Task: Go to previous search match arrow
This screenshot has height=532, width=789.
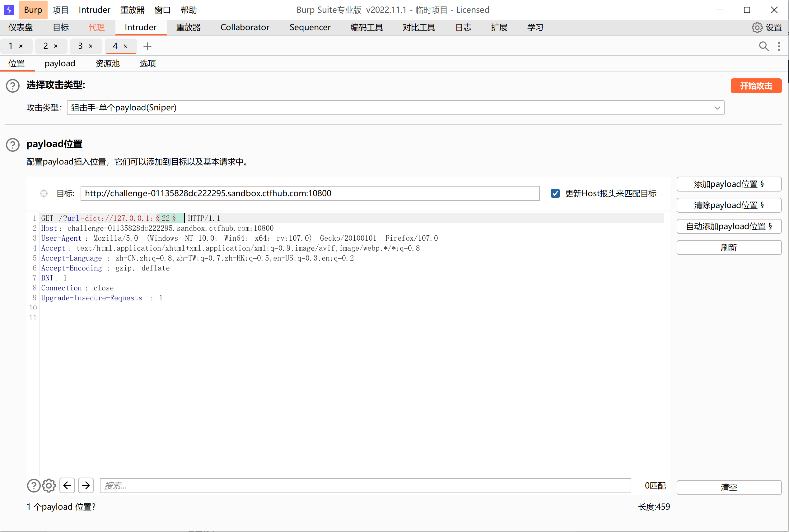Action: point(67,486)
